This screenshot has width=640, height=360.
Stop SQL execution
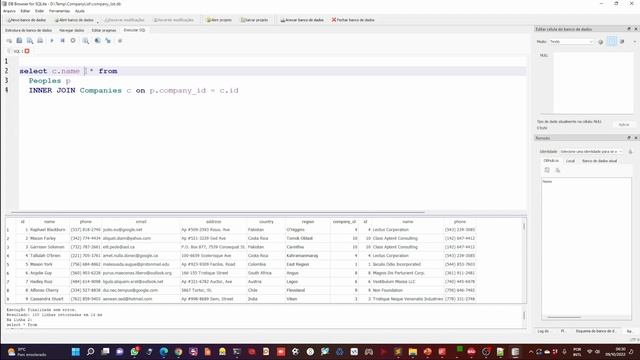(x=73, y=41)
